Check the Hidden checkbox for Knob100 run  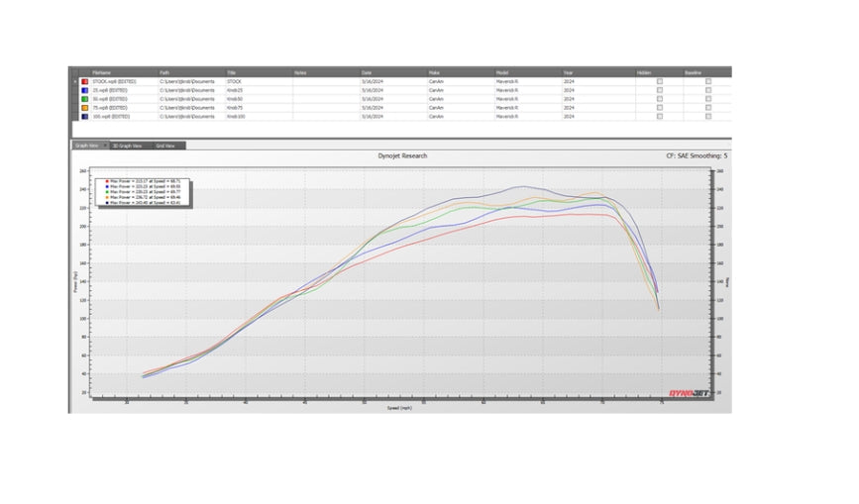coord(660,117)
